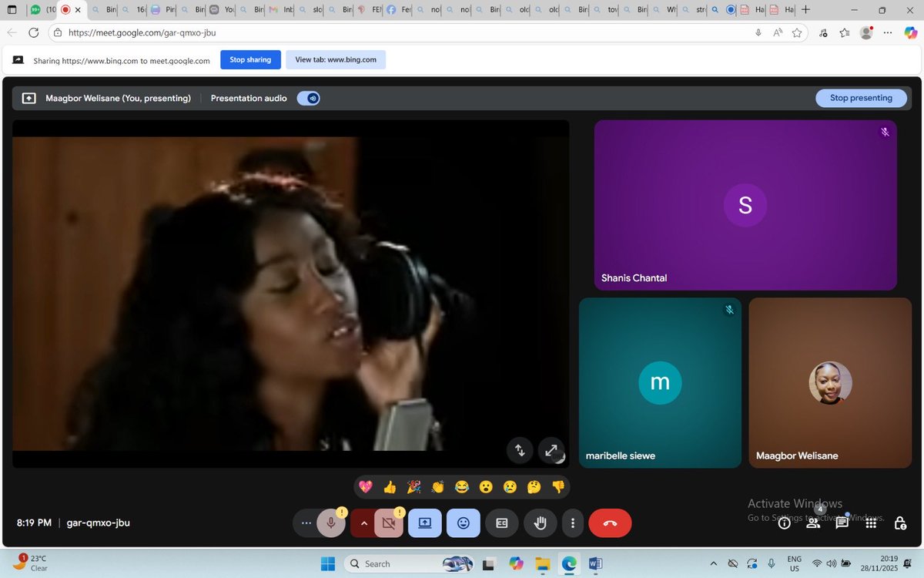Expand video settings chevron beside camera

(363, 523)
